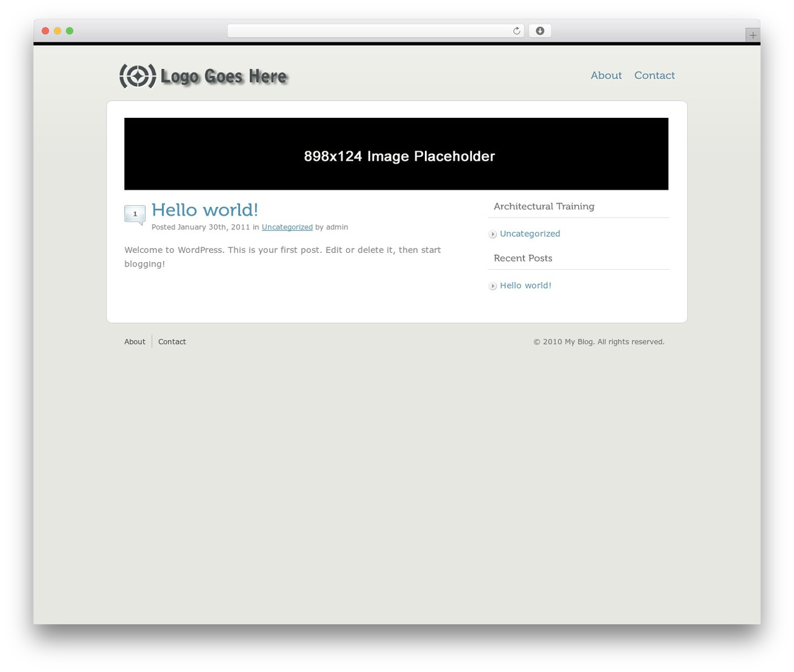
Task: Click the Architectural Training heading
Action: pos(544,206)
